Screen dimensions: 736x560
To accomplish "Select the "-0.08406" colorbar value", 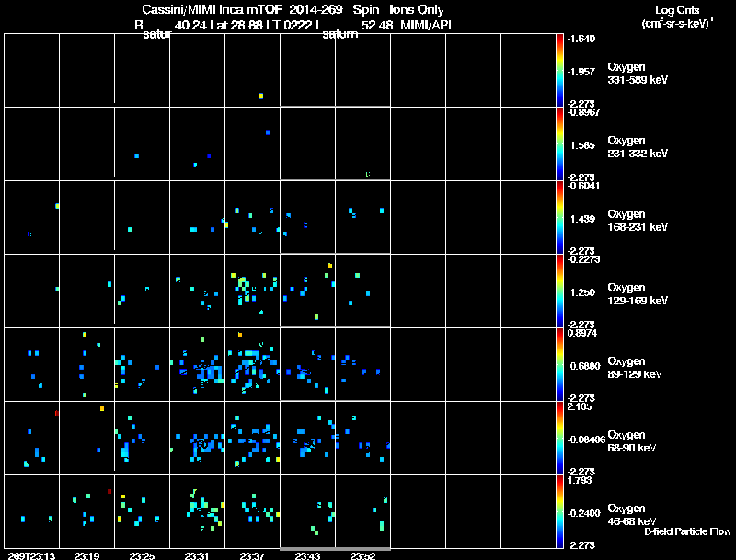I will 586,440.
